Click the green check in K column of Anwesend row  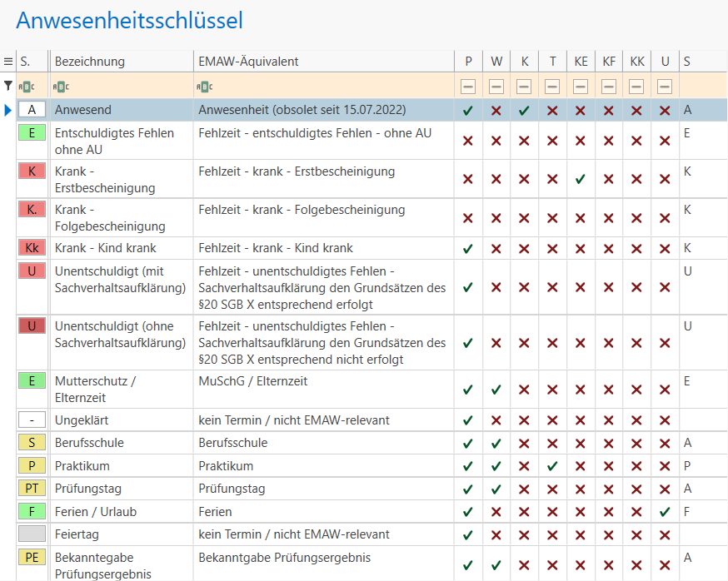tap(524, 110)
